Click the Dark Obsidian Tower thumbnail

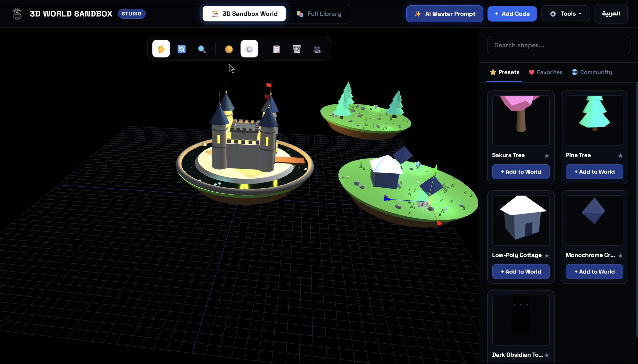(x=521, y=320)
